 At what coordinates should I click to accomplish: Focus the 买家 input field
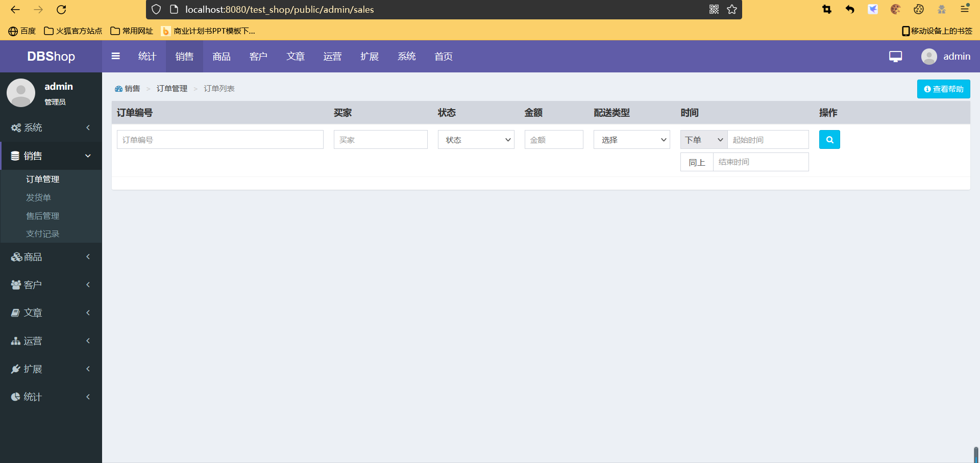tap(381, 140)
